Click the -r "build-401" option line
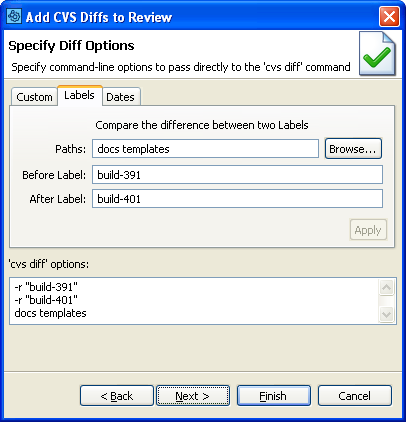Screen dimensions: 406x422 (46, 300)
